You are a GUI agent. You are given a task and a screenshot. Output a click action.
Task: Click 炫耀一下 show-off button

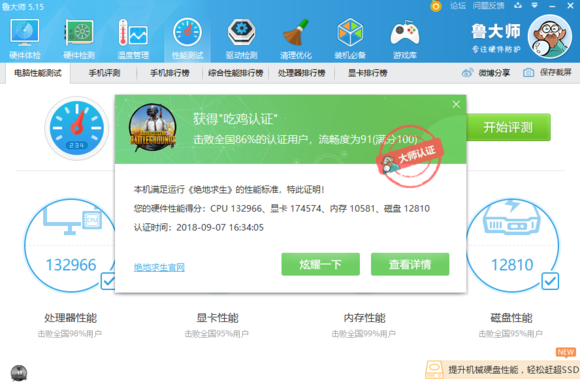click(x=320, y=264)
